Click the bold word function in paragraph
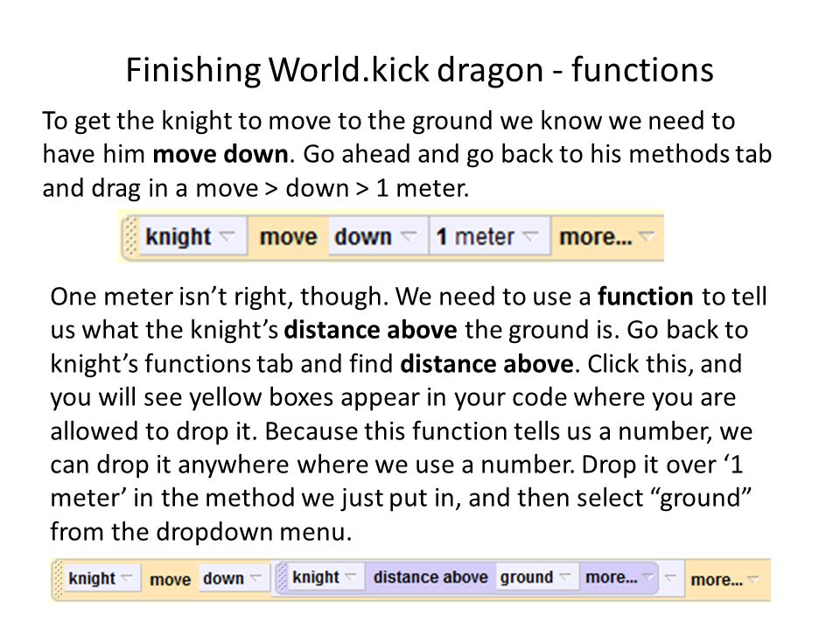Image resolution: width=840 pixels, height=630 pixels. [x=646, y=297]
